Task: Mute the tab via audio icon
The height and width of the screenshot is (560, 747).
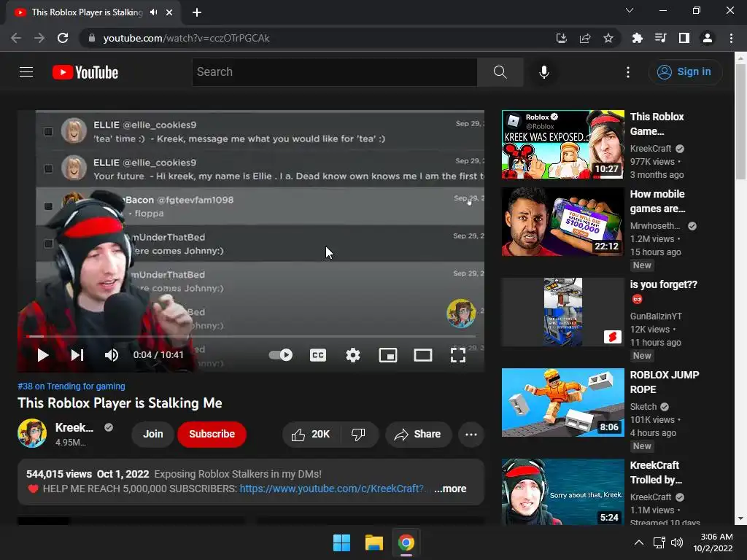Action: point(153,12)
